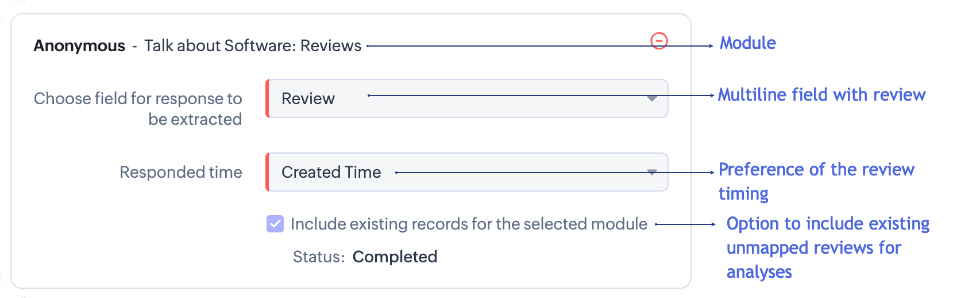Uncheck the Include existing records checkbox

point(275,224)
